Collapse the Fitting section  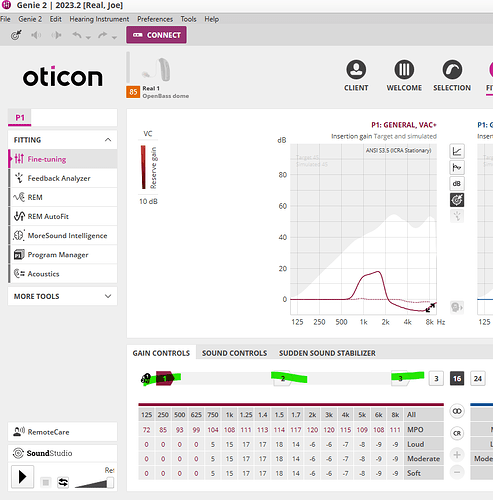point(108,140)
